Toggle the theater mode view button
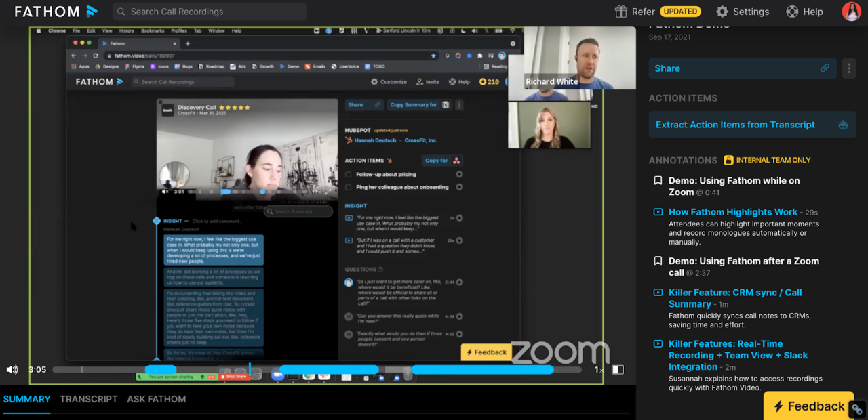Screen dimensions: 868x420 point(617,370)
